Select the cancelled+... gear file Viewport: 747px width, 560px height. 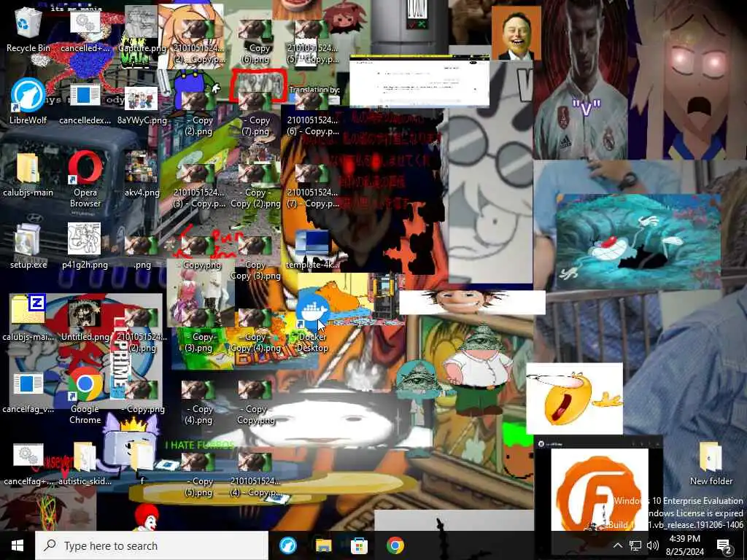pos(85,32)
